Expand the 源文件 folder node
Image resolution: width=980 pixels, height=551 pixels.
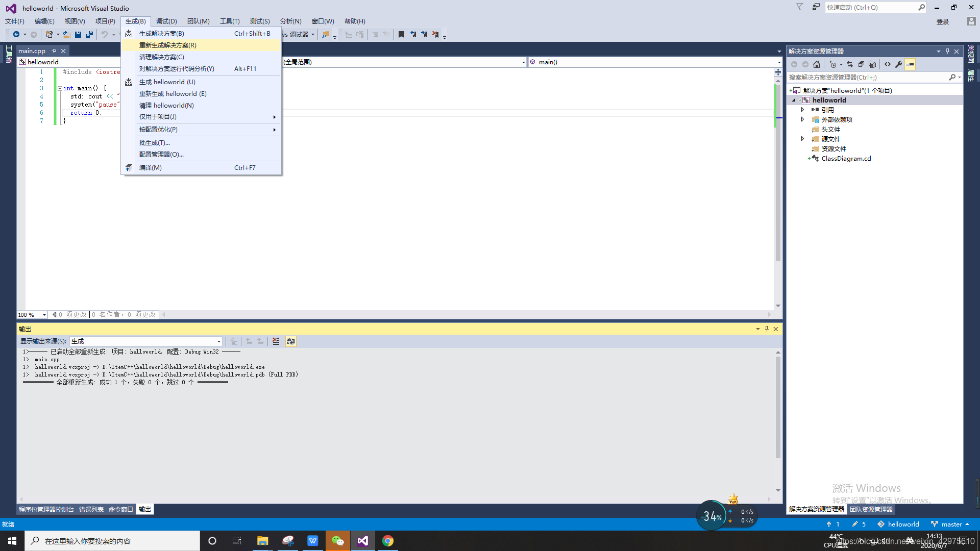click(802, 139)
